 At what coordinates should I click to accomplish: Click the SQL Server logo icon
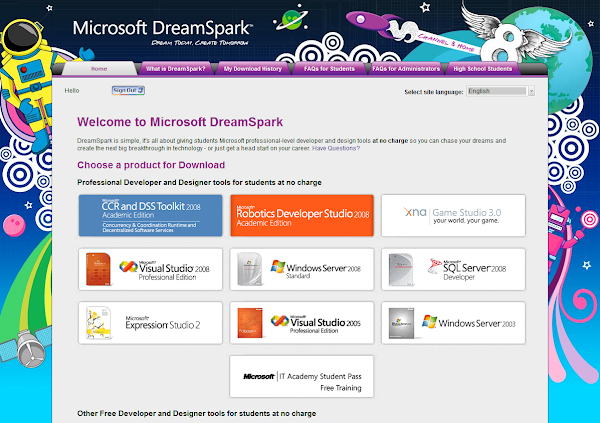point(435,266)
